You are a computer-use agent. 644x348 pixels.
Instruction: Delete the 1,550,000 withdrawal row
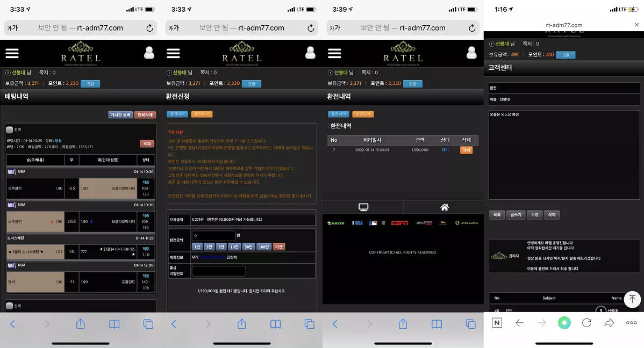point(466,150)
